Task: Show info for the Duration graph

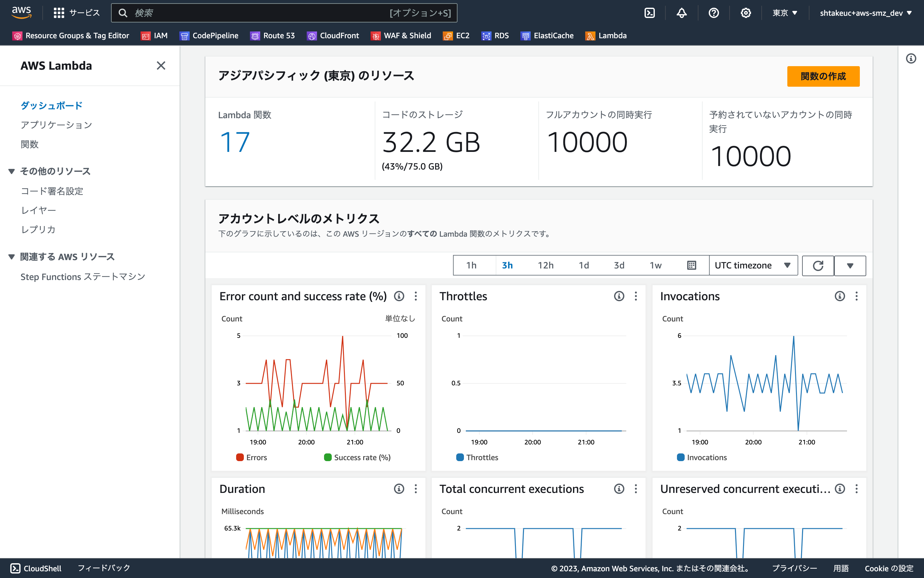Action: [399, 489]
